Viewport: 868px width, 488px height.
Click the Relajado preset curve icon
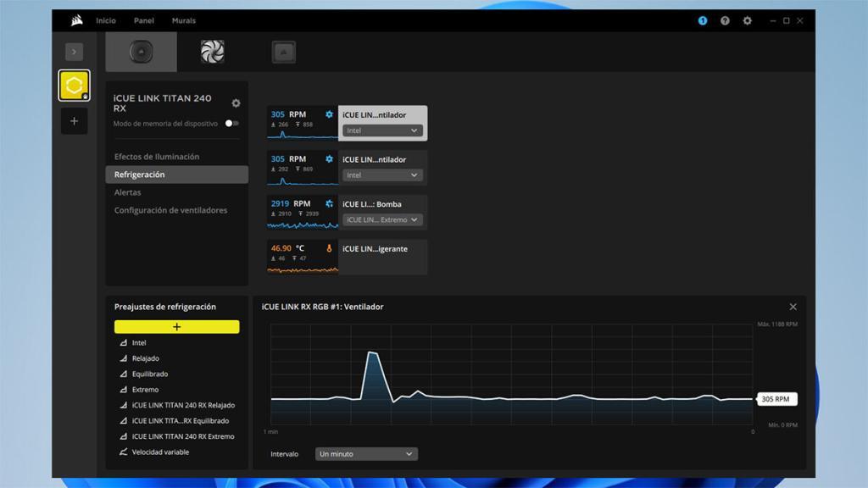(x=124, y=358)
